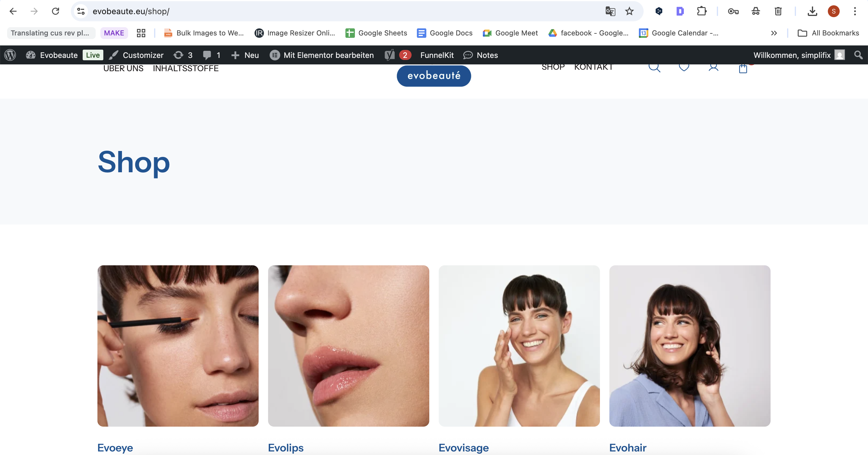This screenshot has width=868, height=455.
Task: Open INHALTSSTOFFE navigation link
Action: click(186, 68)
